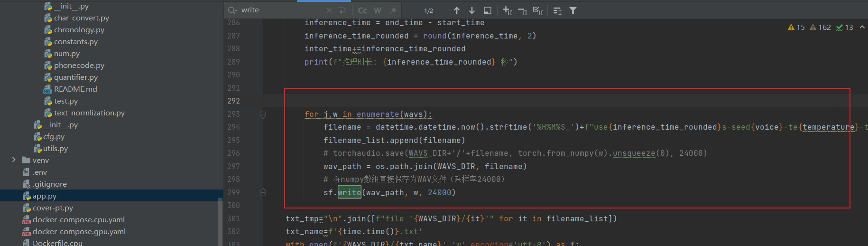Click the 162 weak warnings indicator
The width and height of the screenshot is (868, 246).
820,28
